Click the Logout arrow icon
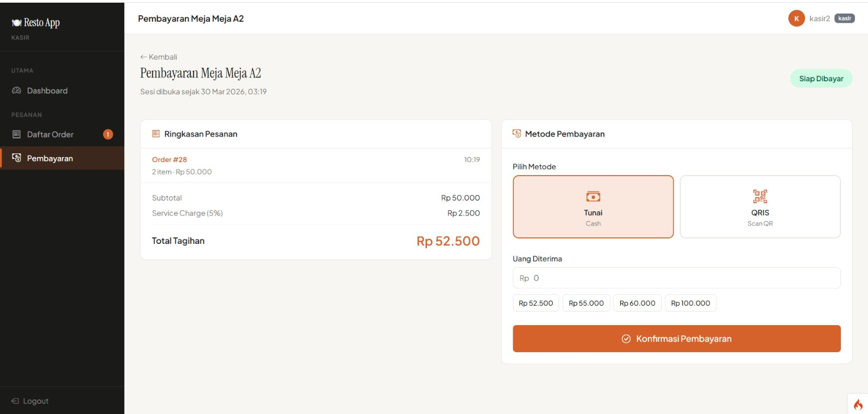This screenshot has height=414, width=868. [15, 401]
